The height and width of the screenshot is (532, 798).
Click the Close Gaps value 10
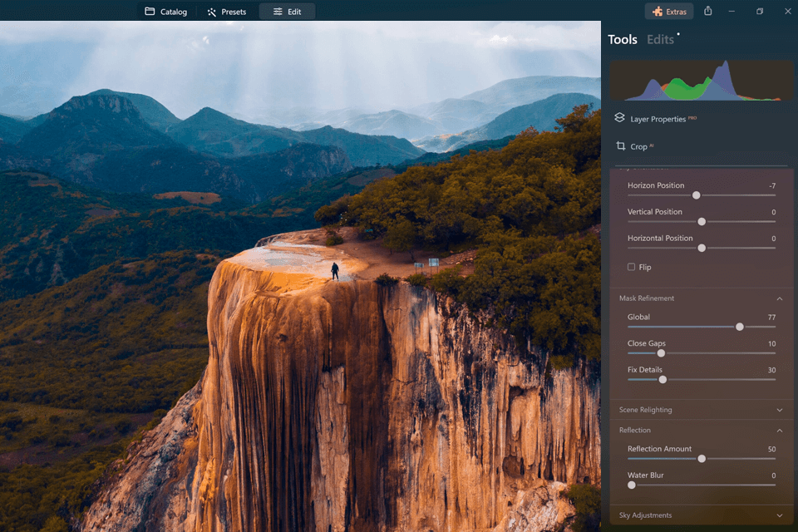771,343
